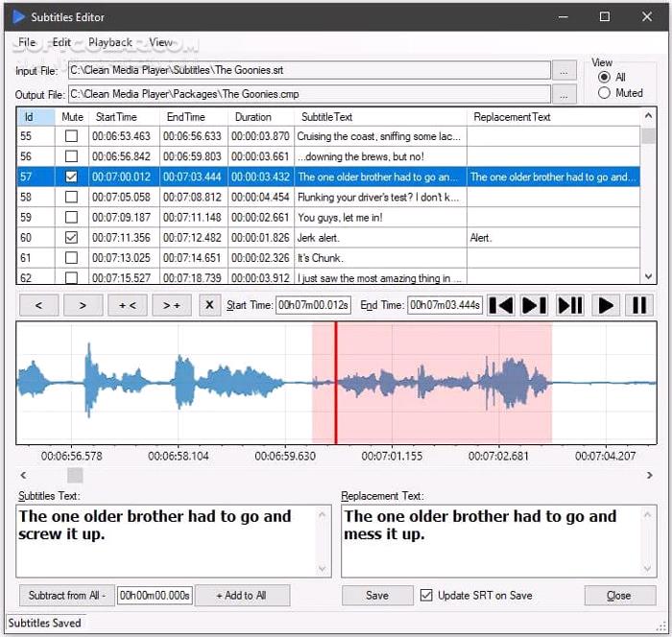Click the left arrow shift button
The width and height of the screenshot is (672, 637).
38,305
